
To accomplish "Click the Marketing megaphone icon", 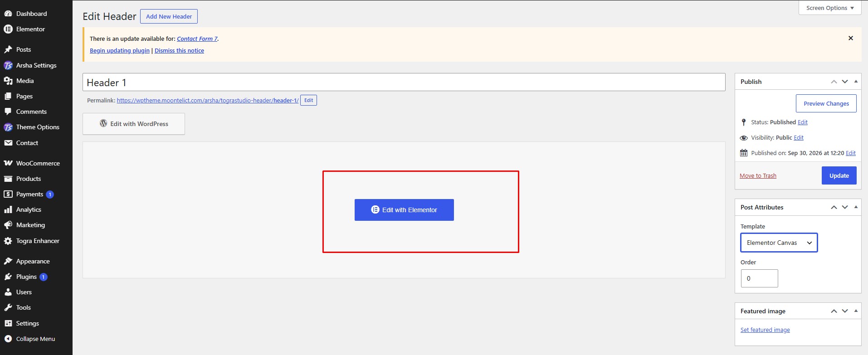I will [x=8, y=225].
